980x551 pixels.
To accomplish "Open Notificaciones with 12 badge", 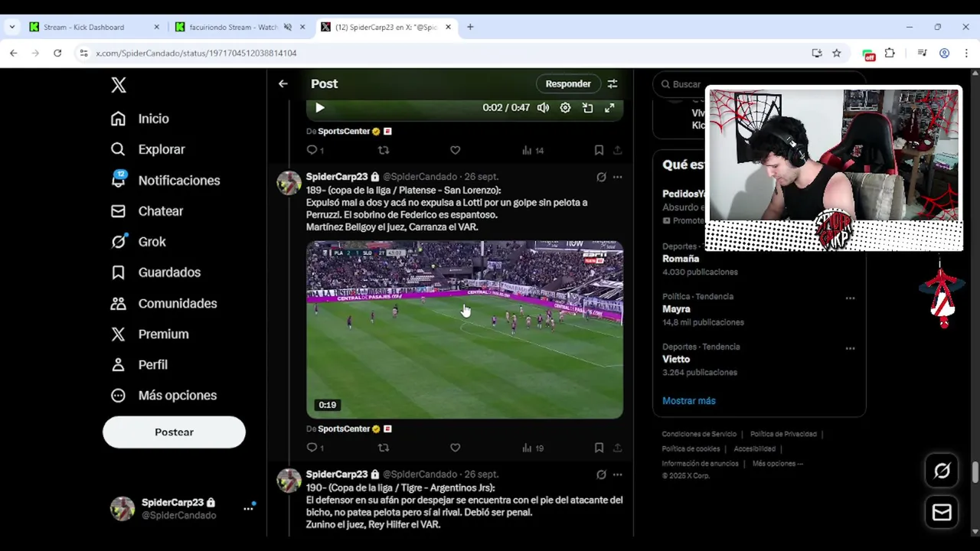I will click(165, 181).
